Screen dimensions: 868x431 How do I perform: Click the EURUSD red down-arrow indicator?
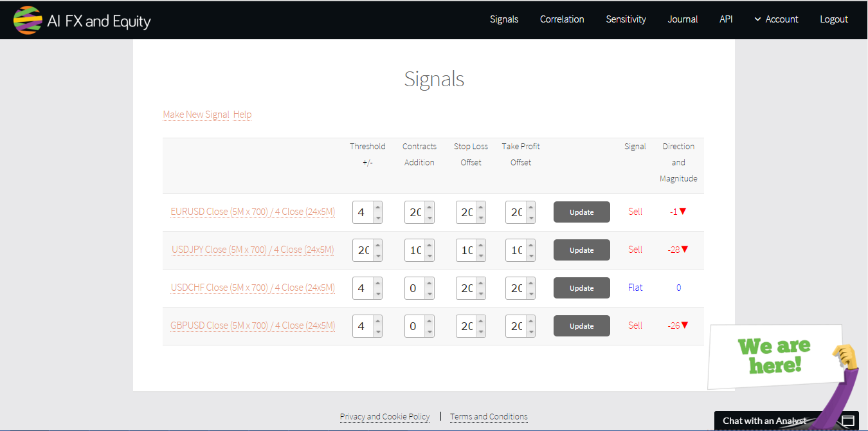(683, 211)
